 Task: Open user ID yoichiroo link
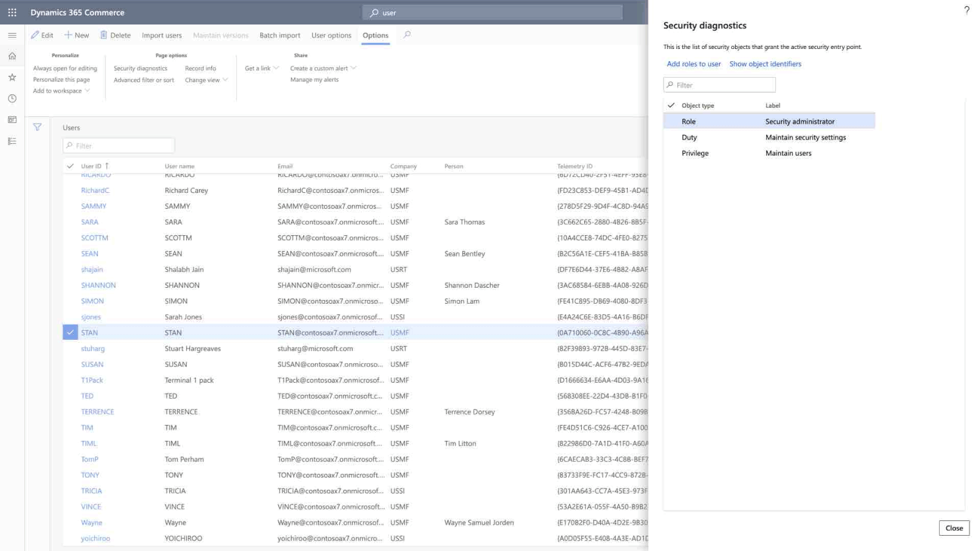pyautogui.click(x=96, y=538)
